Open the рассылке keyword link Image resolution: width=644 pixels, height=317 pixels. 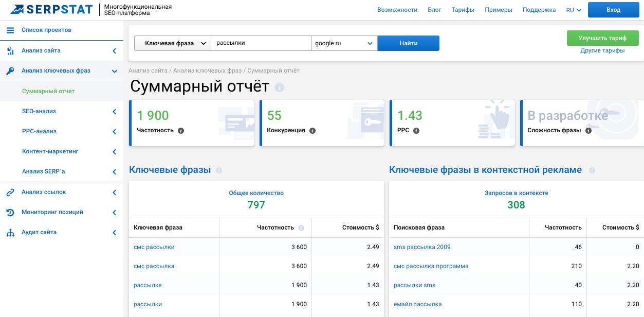point(148,285)
